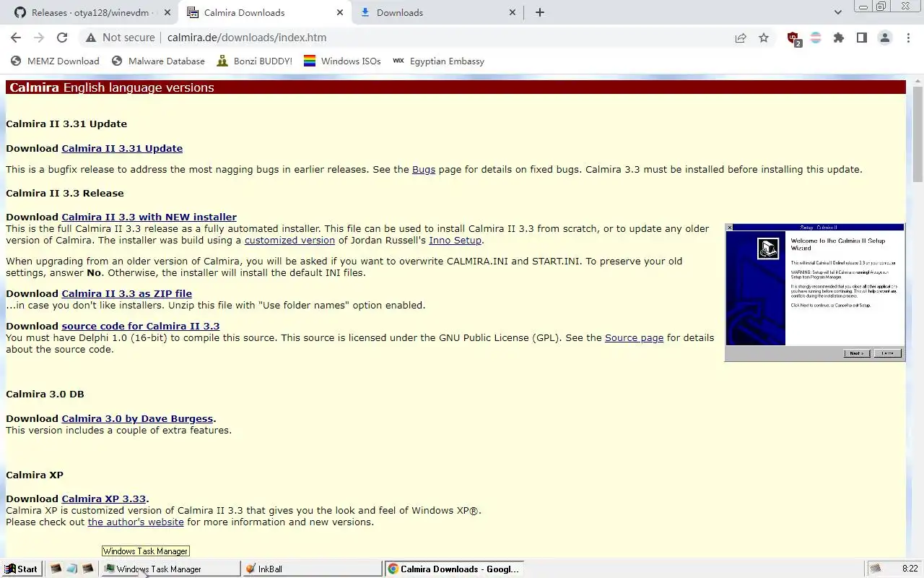Bookmark this page with the star
This screenshot has height=578, width=924.
pos(764,38)
